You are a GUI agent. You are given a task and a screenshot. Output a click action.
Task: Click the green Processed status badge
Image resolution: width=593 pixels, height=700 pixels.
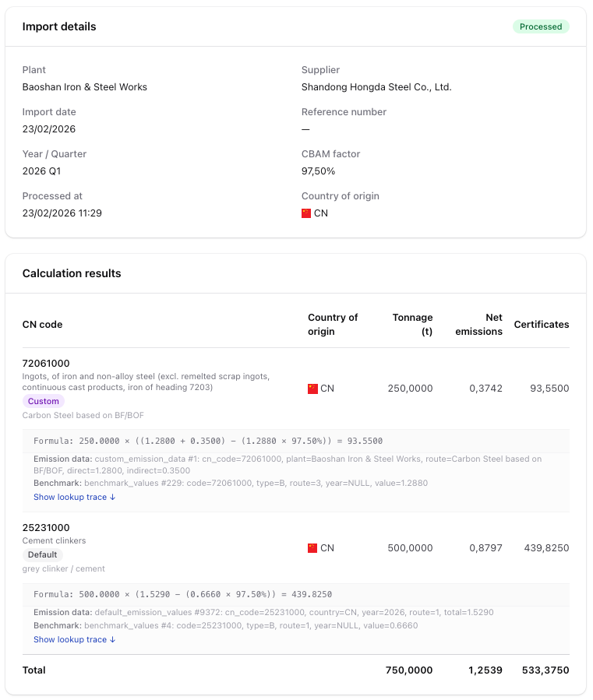point(541,26)
